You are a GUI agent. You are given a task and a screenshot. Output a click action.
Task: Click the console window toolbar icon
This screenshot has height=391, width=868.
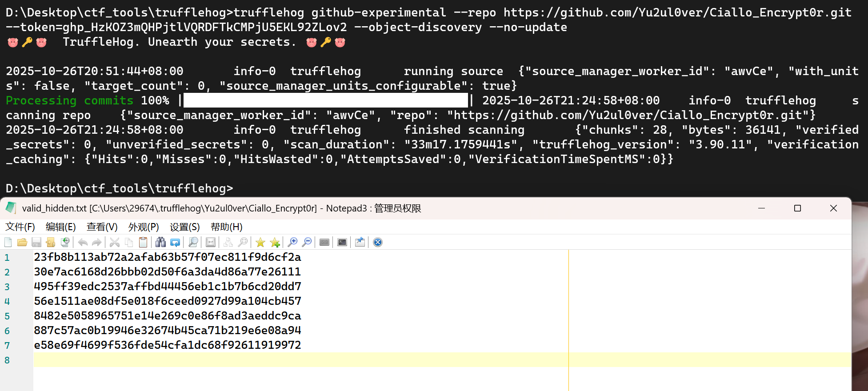coord(342,242)
